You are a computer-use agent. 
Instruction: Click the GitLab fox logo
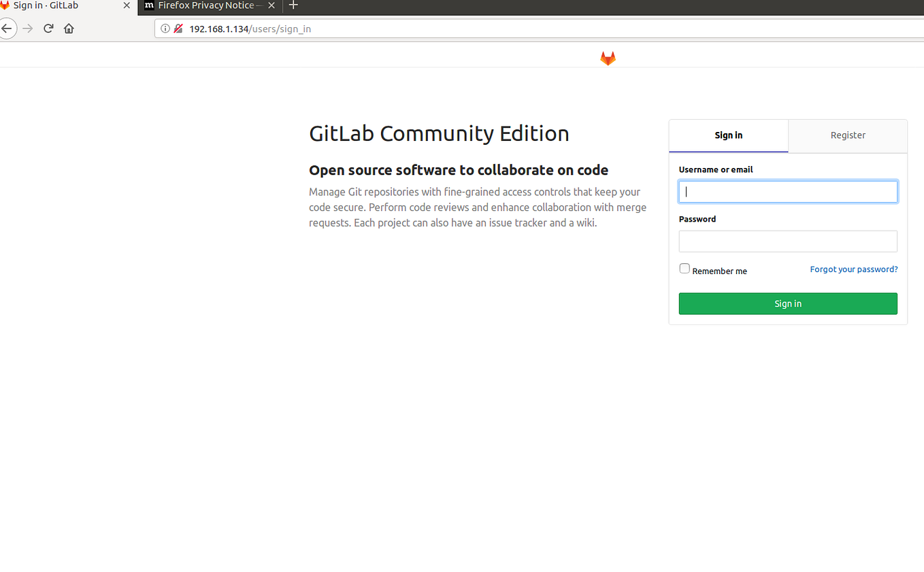coord(608,58)
